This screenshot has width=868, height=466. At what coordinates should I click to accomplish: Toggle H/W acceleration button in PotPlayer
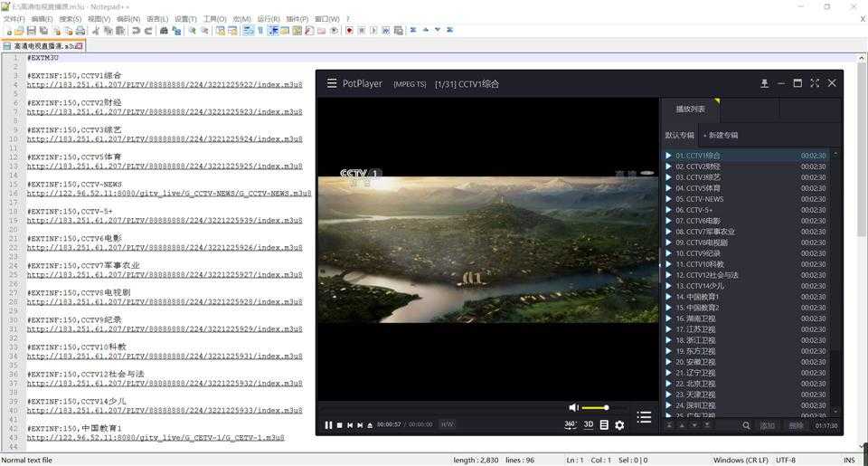point(448,424)
